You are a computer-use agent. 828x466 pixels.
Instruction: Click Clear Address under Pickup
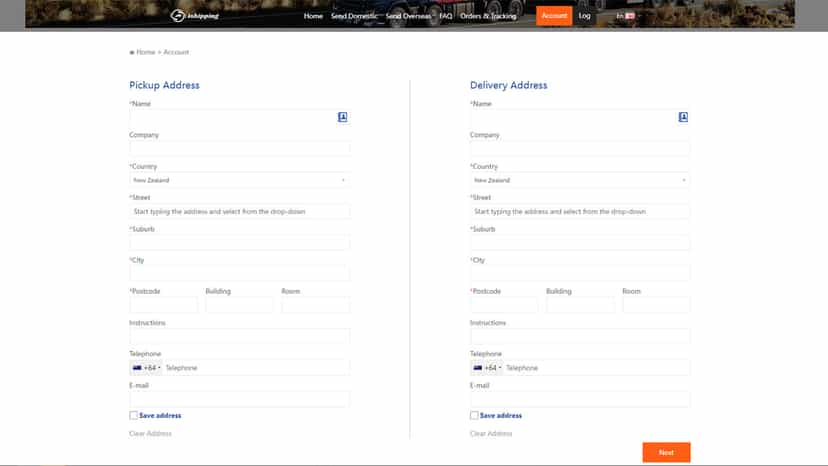150,434
